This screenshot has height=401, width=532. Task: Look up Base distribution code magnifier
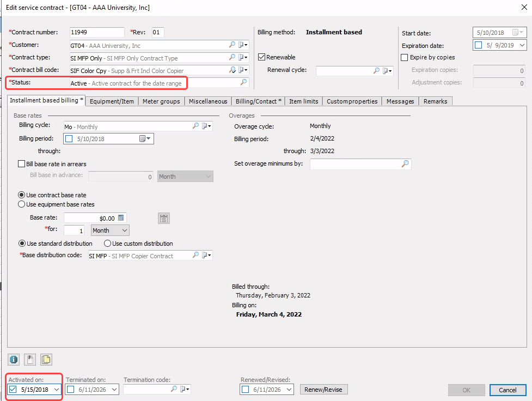[195, 255]
